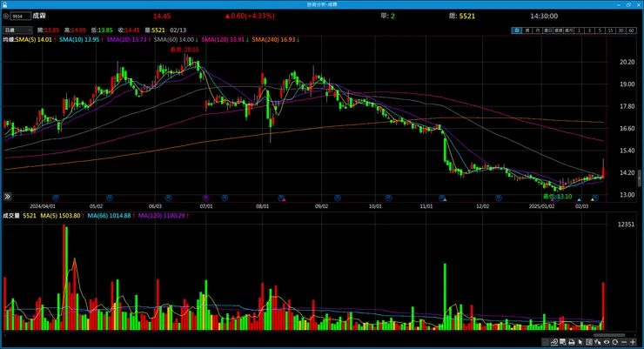644x349 pixels.
Task: Switch to the 15-minute chart button
Action: coord(610,30)
